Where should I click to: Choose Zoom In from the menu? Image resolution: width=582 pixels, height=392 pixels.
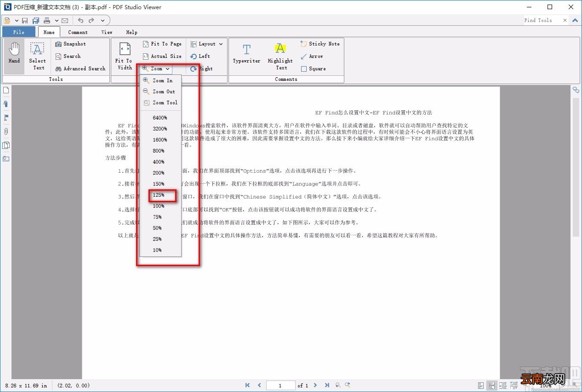click(160, 80)
